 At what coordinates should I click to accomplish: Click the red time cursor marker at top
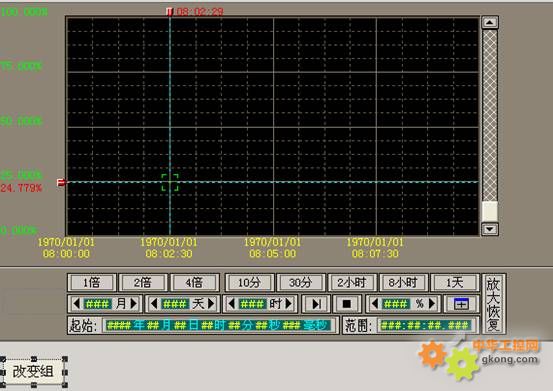(170, 12)
